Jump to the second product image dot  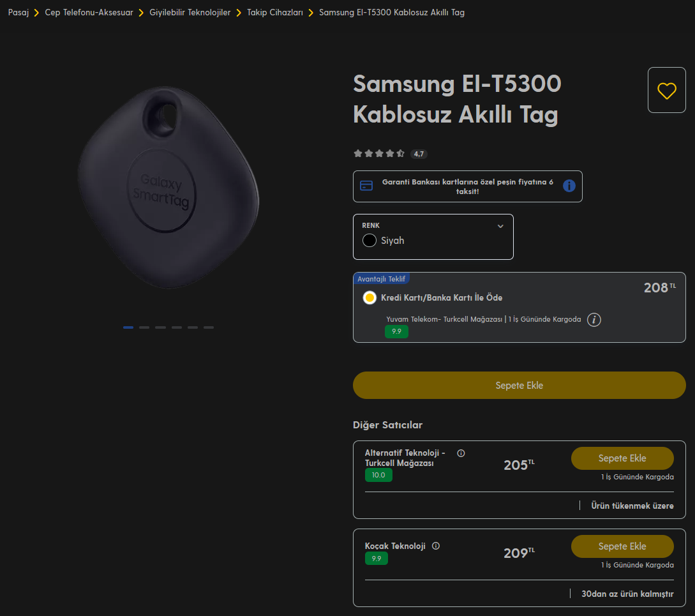pos(144,327)
